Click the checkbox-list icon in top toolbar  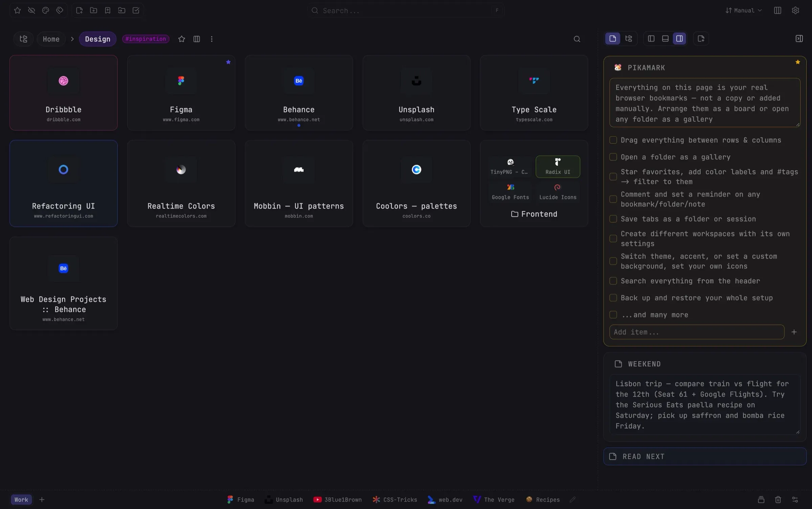[136, 10]
